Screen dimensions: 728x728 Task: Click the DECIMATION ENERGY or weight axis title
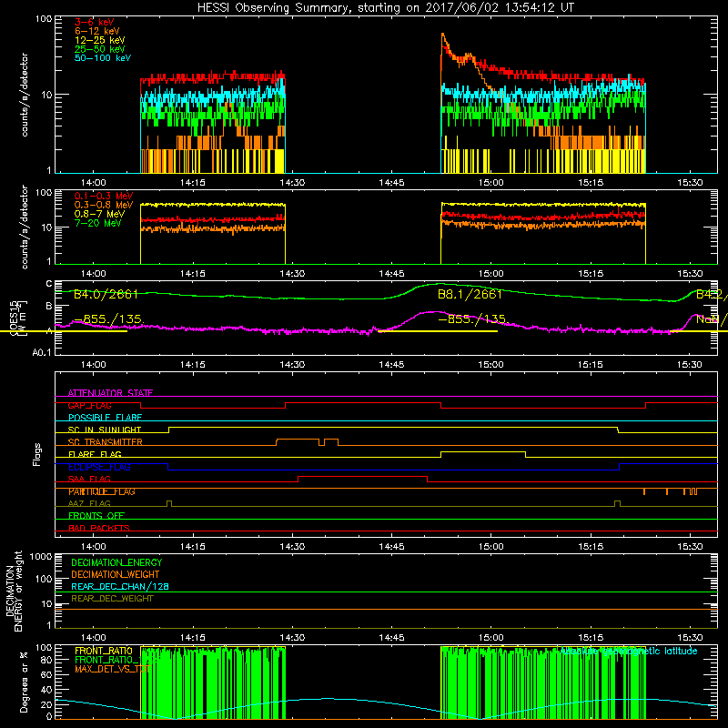pyautogui.click(x=14, y=591)
